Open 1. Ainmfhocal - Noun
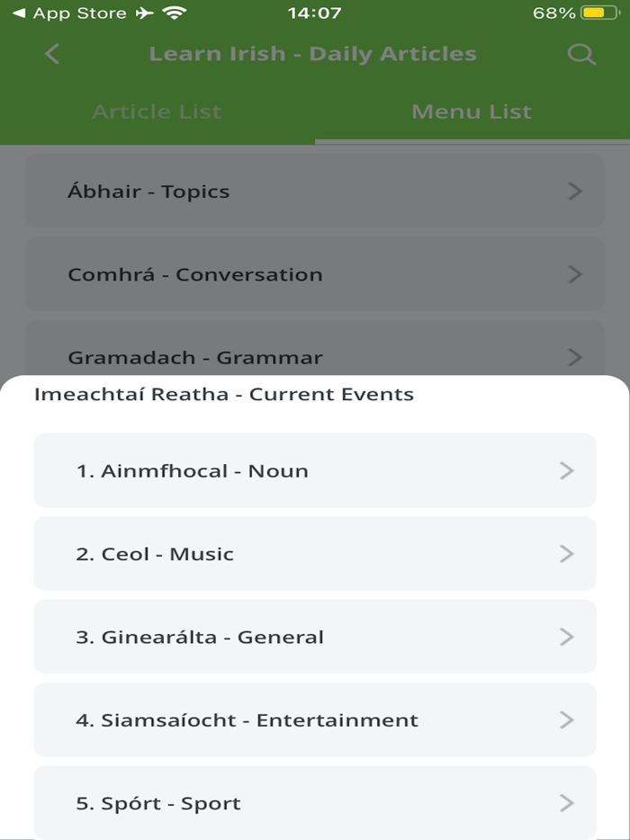Screen dimensions: 630x840 click(315, 470)
